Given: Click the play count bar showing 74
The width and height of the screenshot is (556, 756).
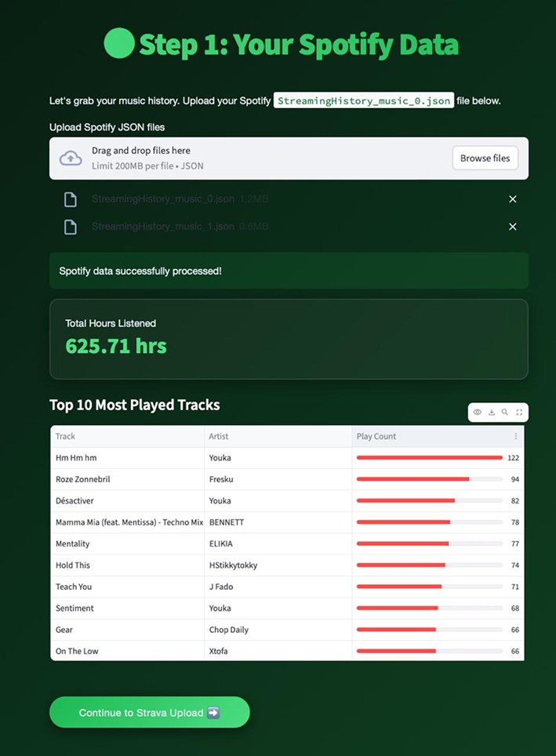Looking at the screenshot, I should (x=429, y=565).
